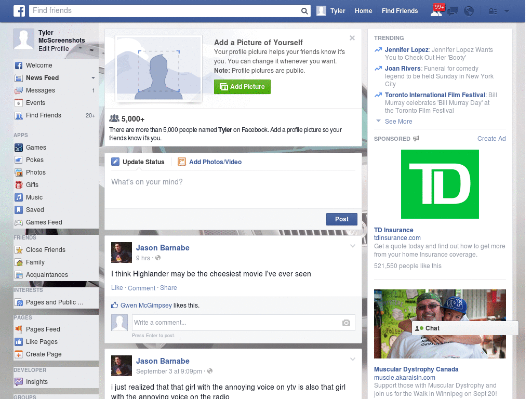Open Saved bookmark icon
This screenshot has height=399, width=532.
tap(19, 210)
